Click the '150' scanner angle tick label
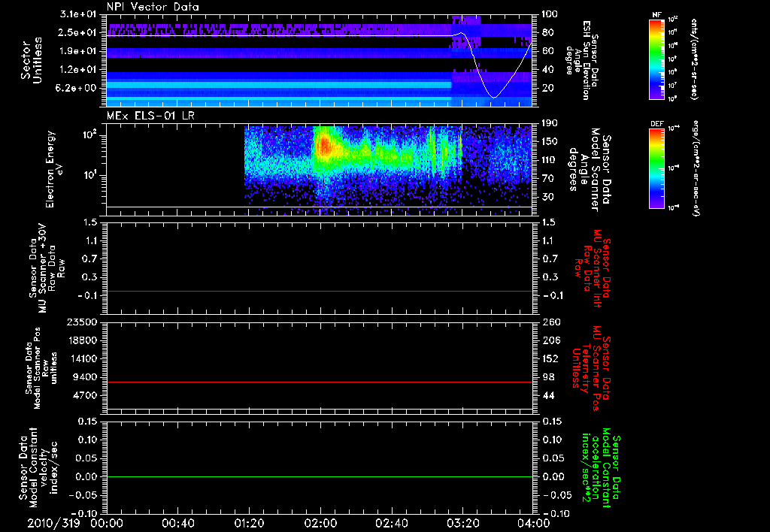 550,141
